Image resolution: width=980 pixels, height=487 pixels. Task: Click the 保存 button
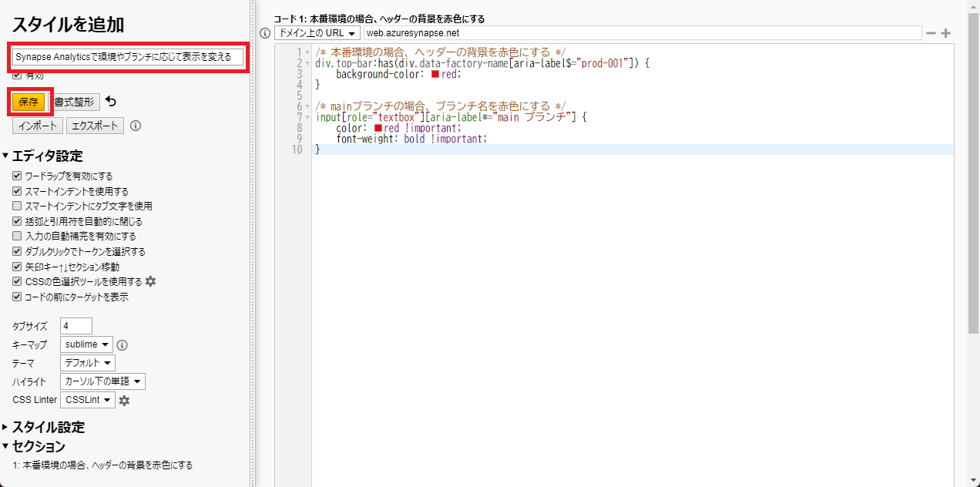coord(29,102)
